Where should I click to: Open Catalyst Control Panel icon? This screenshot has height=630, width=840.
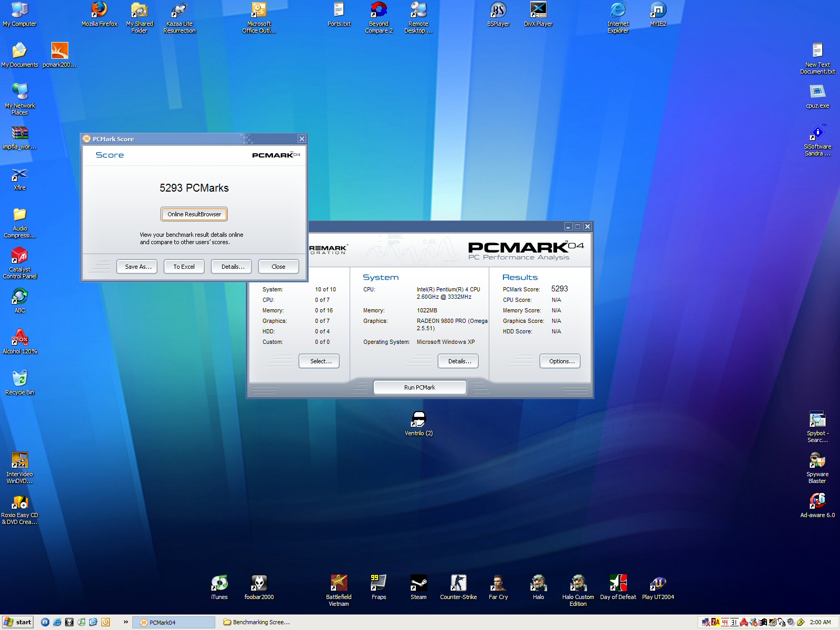point(19,264)
